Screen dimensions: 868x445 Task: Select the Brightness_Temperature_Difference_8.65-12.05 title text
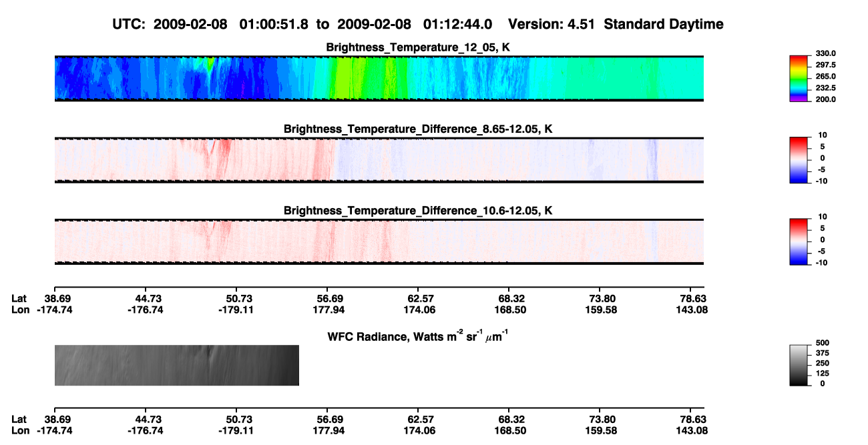coord(419,129)
